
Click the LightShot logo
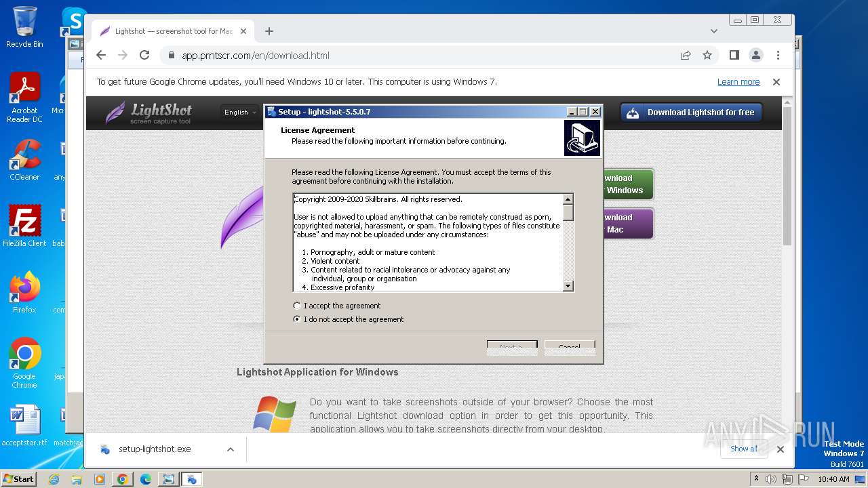point(149,113)
